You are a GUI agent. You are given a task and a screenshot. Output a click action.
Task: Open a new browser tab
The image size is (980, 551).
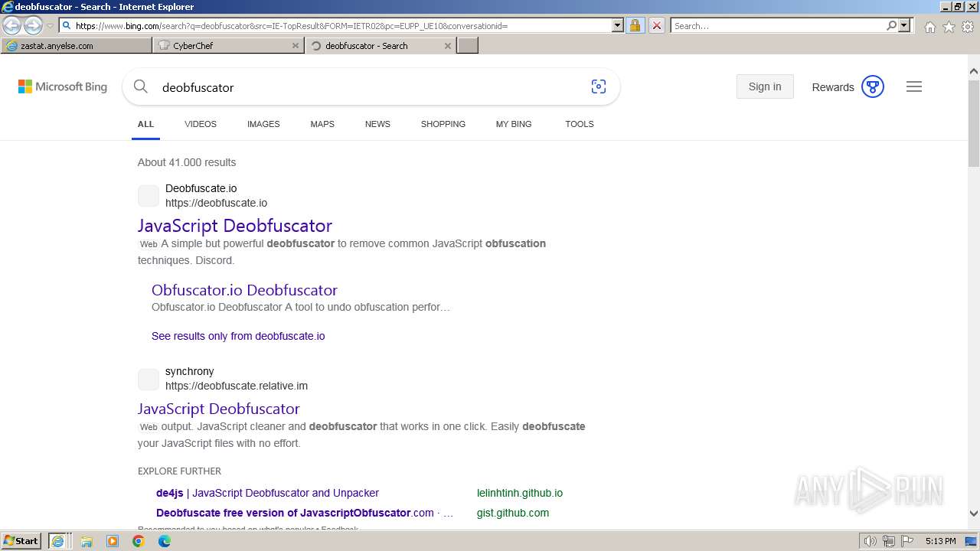[468, 46]
